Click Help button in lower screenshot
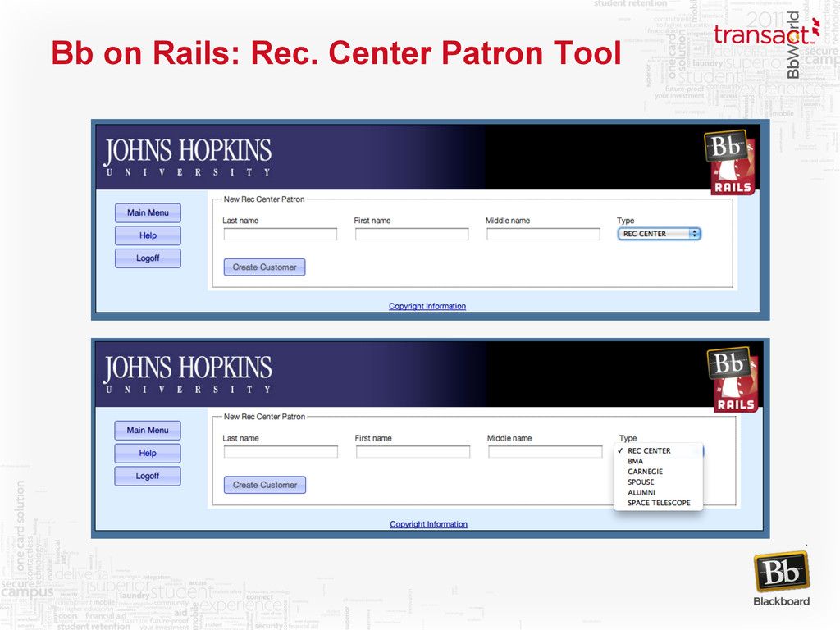The image size is (840, 630). click(x=148, y=453)
